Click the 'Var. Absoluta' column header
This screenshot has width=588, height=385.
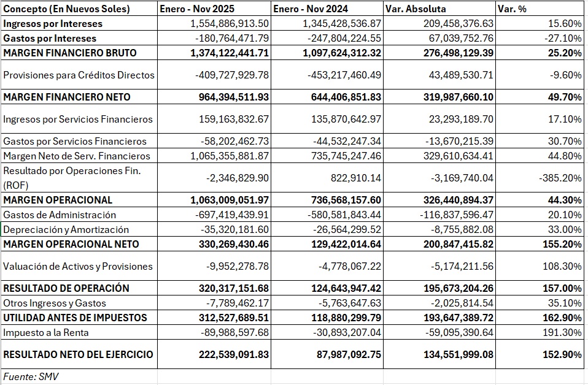coord(439,9)
